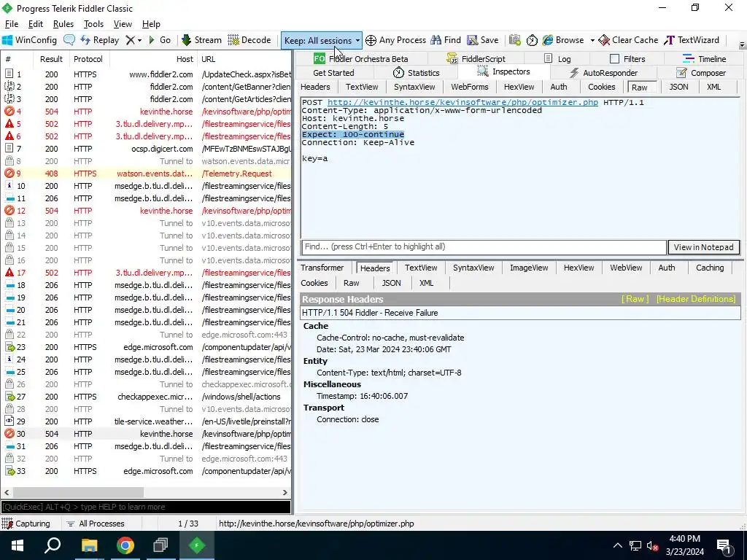Select session 1 www.fiddler2.com row icon
Screen dimensions: 747x560
[9, 74]
